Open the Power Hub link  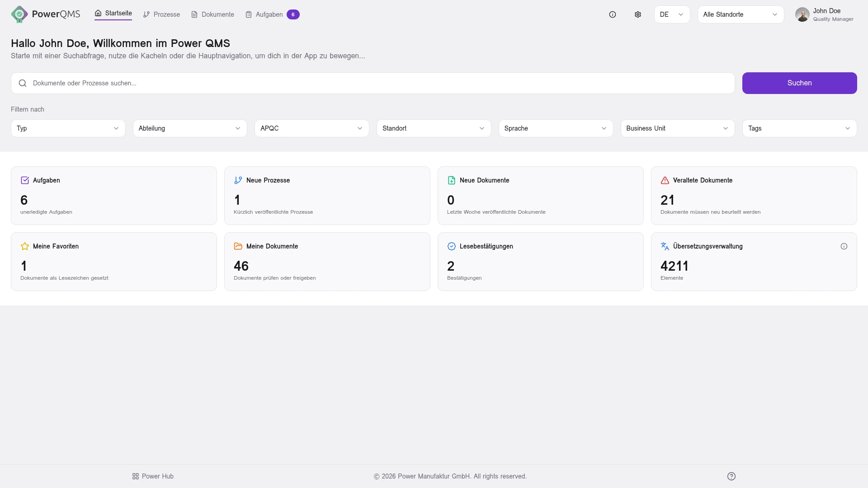(x=153, y=476)
